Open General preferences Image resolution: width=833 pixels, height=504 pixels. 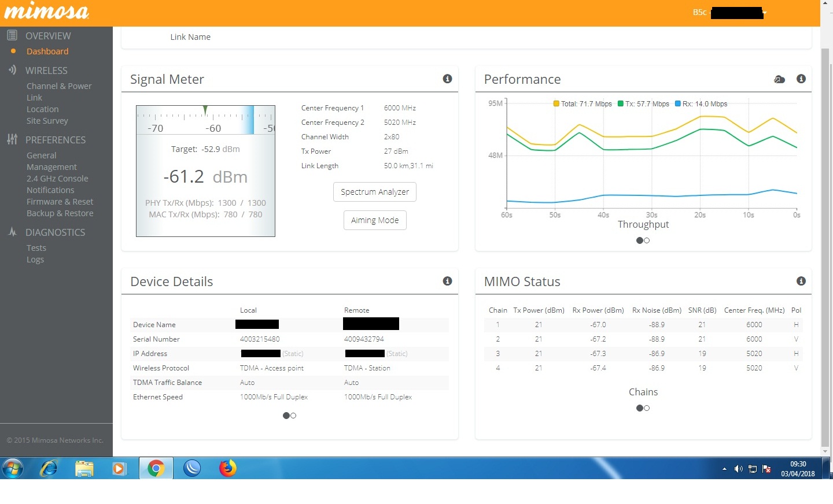pos(42,155)
